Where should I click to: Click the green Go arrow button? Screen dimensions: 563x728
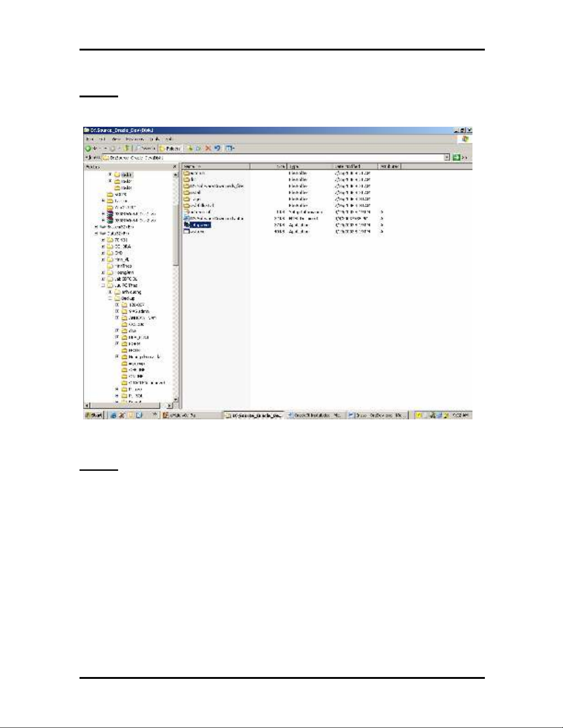(x=457, y=158)
